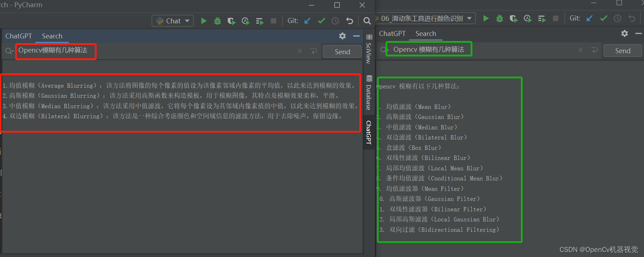The width and height of the screenshot is (644, 257).
Task: Run the Chat configuration in left window
Action: [x=204, y=21]
